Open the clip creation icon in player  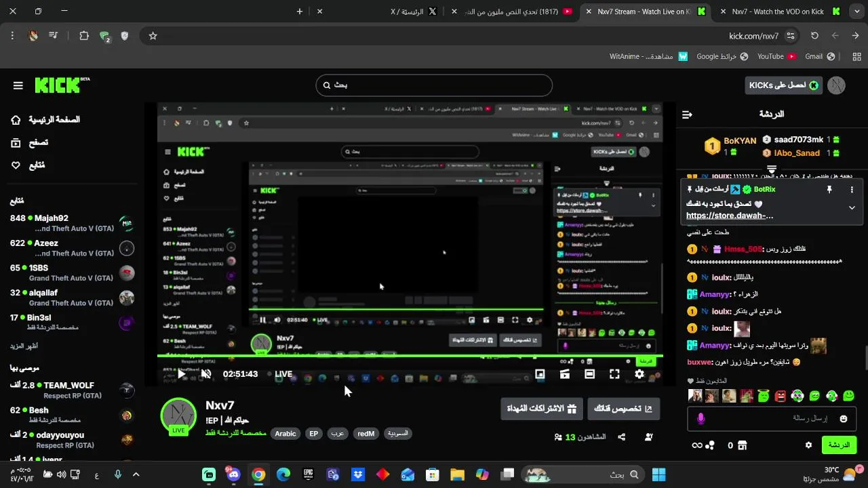565,374
